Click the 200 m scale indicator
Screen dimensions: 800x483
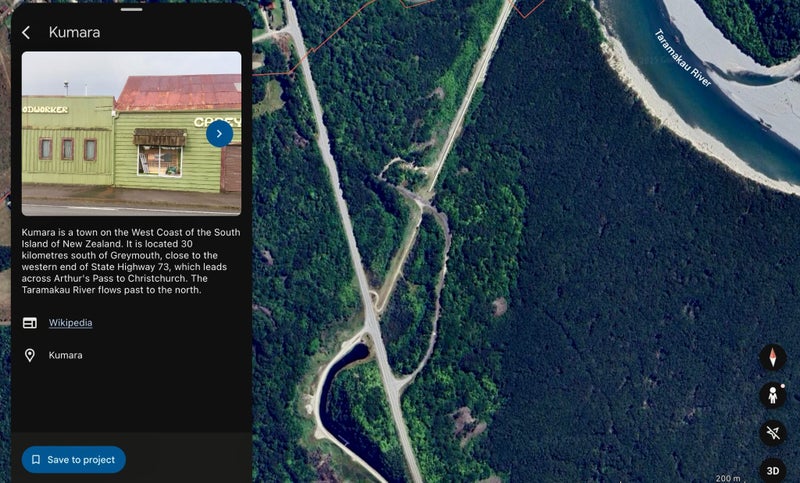(x=728, y=478)
